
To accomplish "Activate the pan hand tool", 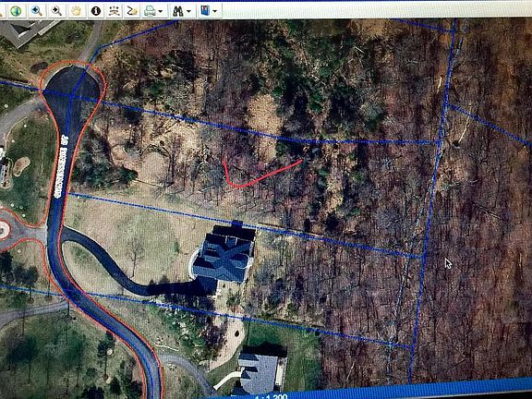I will pyautogui.click(x=76, y=11).
